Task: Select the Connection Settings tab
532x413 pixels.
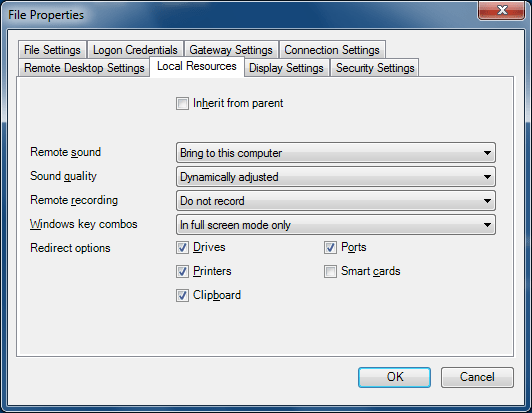Action: pos(332,50)
